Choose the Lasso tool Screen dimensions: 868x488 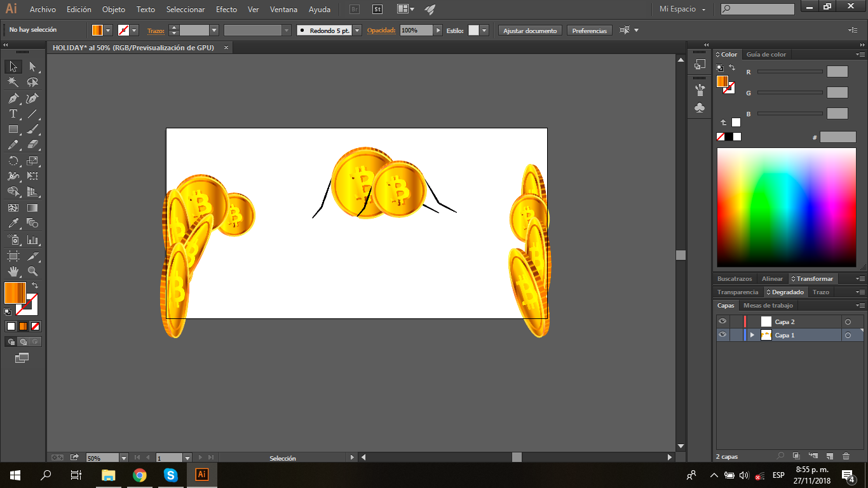[x=32, y=83]
